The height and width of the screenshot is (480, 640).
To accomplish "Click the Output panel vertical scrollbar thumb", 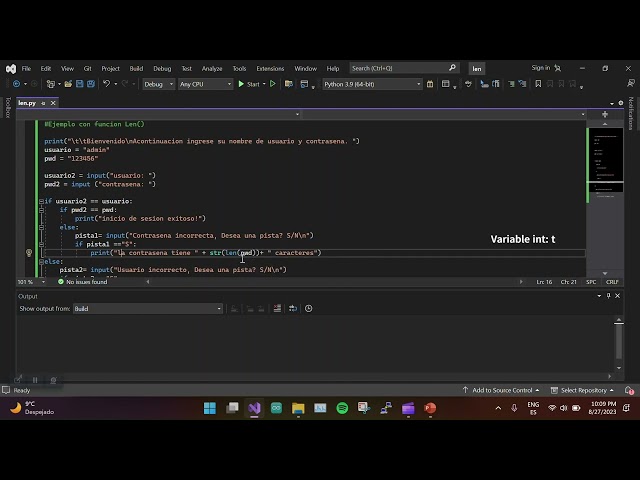I will (x=619, y=341).
